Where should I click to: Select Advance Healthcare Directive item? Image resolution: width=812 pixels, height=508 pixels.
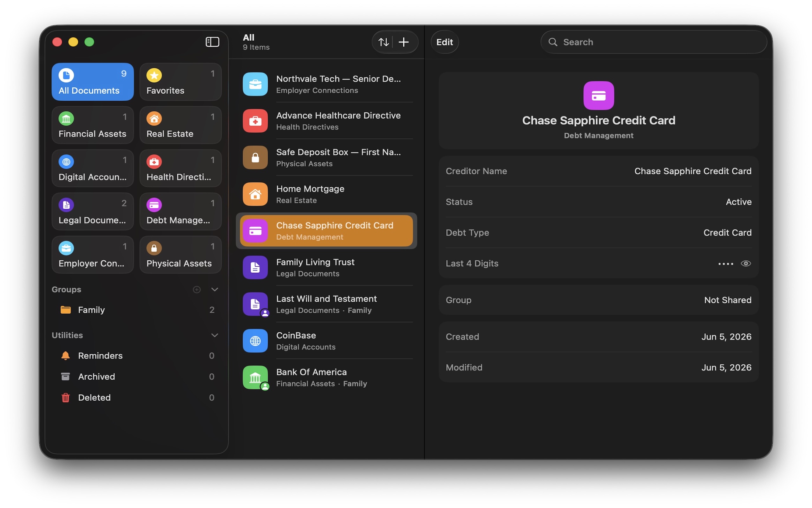click(326, 121)
